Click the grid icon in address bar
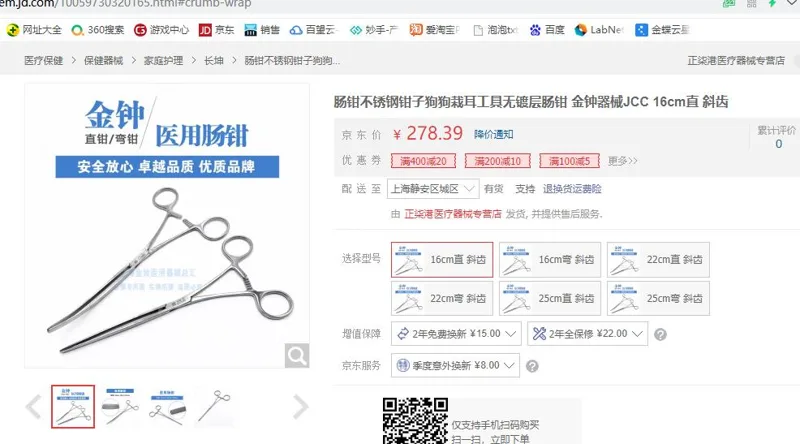Image resolution: width=800 pixels, height=444 pixels. [752, 4]
